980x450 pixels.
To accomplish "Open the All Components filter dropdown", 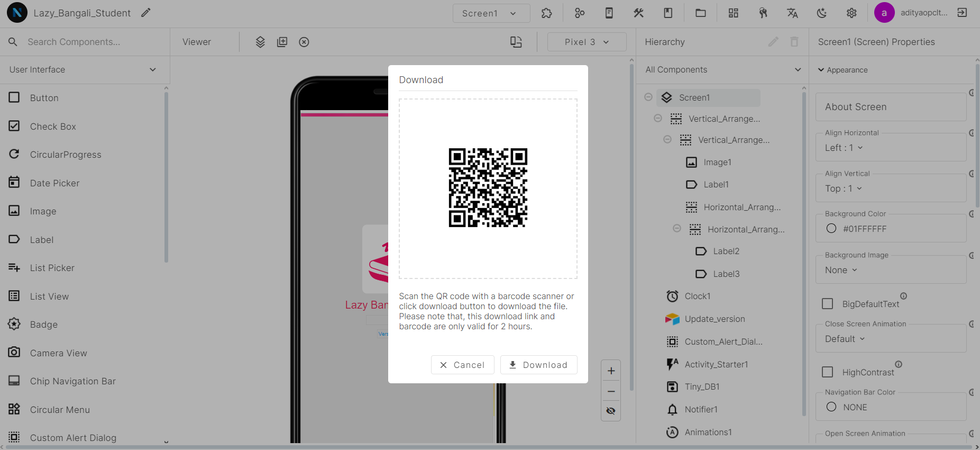I will coord(722,70).
